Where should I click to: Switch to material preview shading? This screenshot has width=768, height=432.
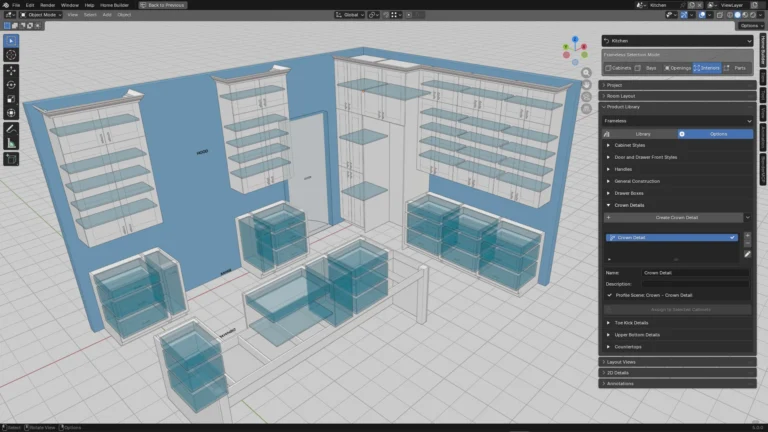tap(745, 15)
